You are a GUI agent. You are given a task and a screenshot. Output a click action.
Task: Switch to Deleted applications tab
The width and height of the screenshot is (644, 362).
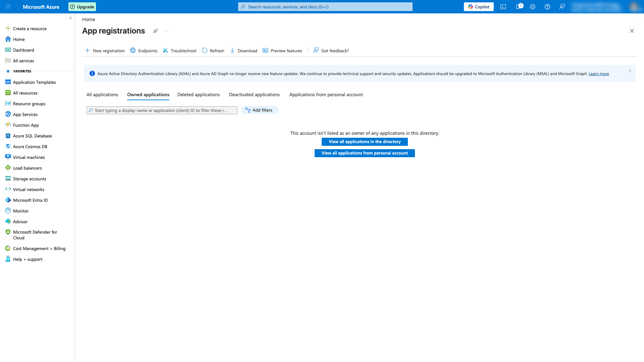(199, 95)
